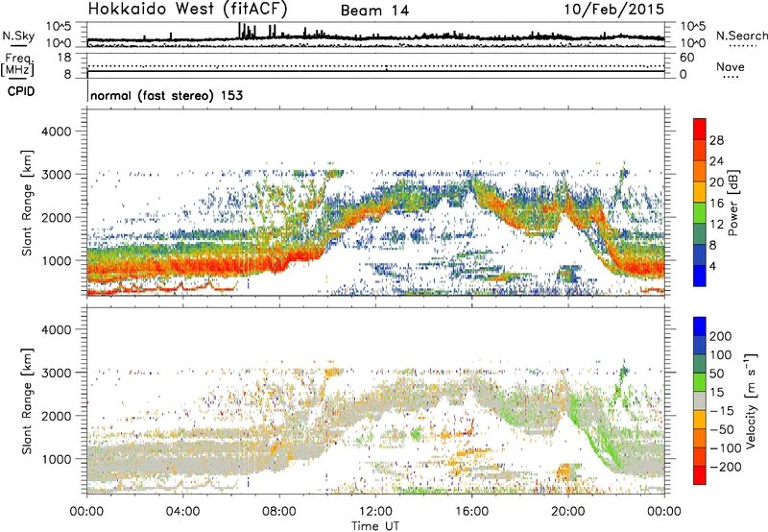This screenshot has height=532, width=768.
Task: Click the 'Velocity [m s-1]' colorbar title
Action: 750,400
